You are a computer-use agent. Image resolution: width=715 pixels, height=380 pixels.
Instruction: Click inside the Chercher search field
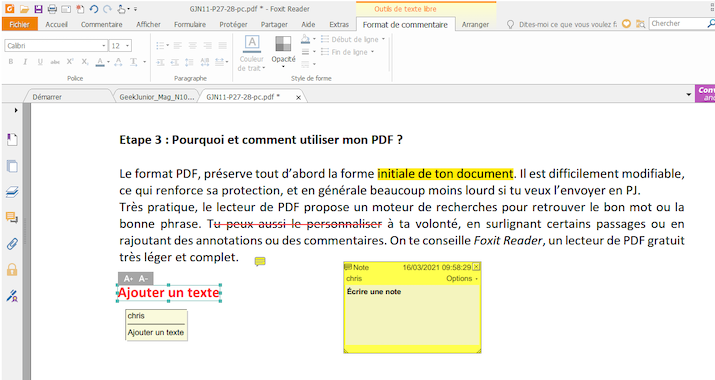click(x=678, y=23)
